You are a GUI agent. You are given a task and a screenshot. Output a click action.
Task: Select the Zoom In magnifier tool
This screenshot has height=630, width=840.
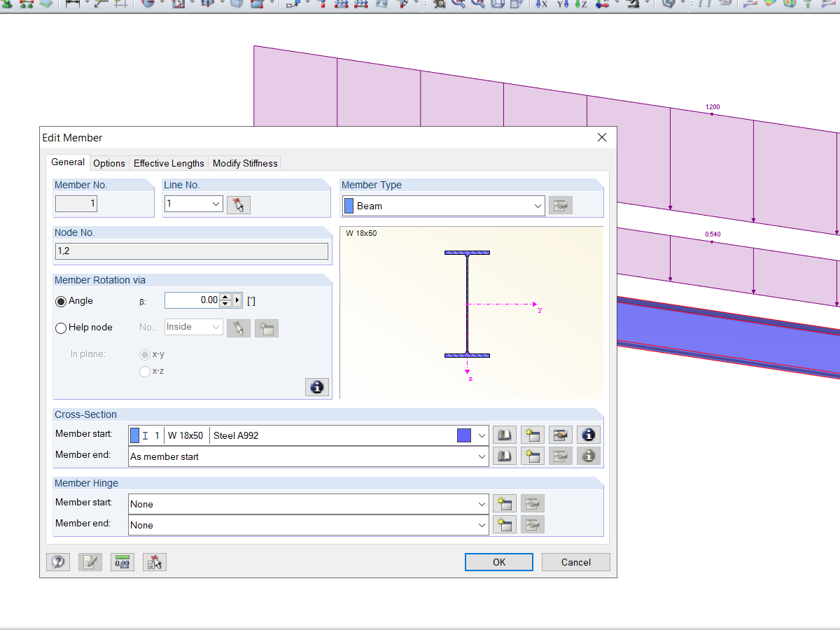(x=457, y=5)
